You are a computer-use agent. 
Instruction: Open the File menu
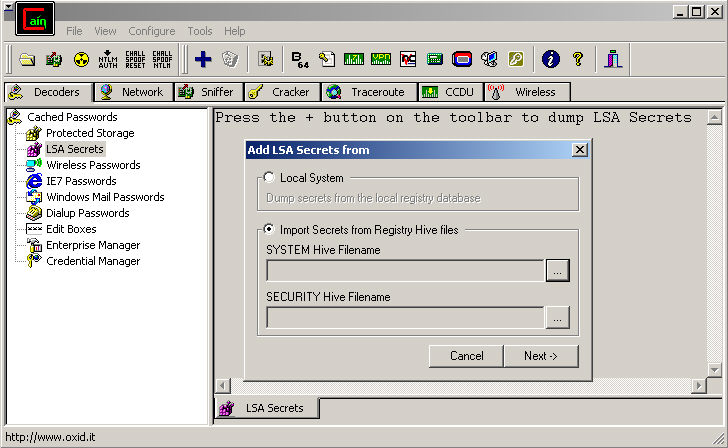pos(74,31)
